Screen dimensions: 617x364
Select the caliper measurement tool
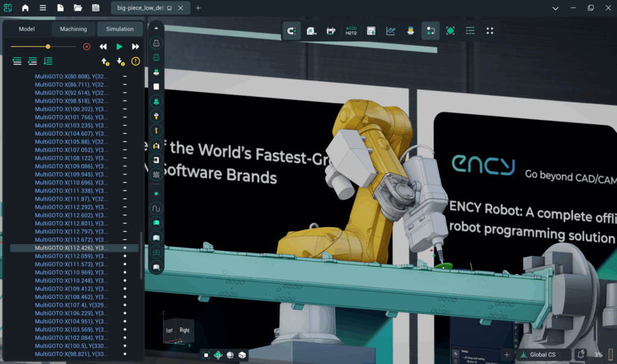coord(331,31)
